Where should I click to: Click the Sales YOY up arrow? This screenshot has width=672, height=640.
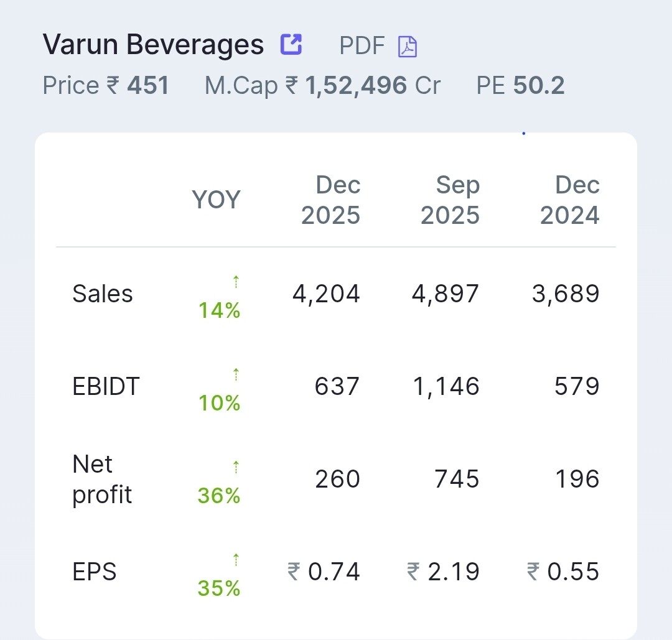pos(236,282)
